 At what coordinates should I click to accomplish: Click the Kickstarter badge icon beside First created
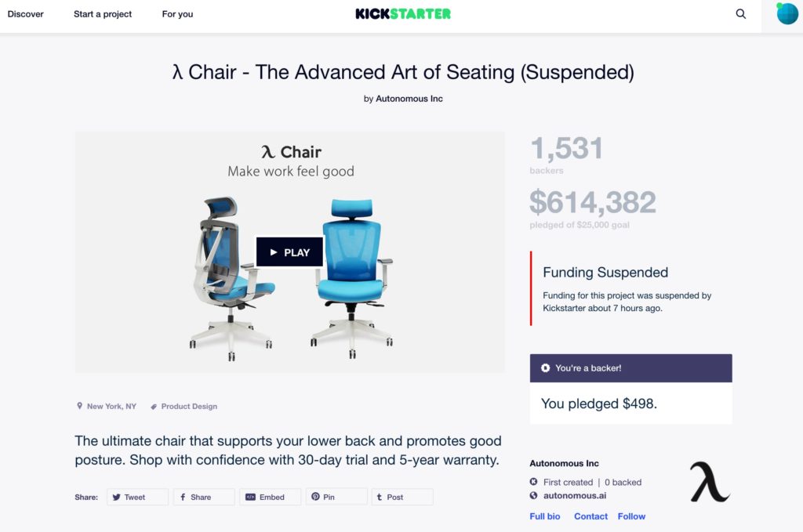(x=534, y=482)
